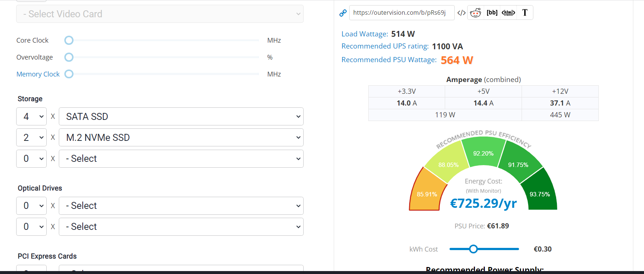
Task: Open the SATA SSD storage type dropdown
Action: point(181,117)
